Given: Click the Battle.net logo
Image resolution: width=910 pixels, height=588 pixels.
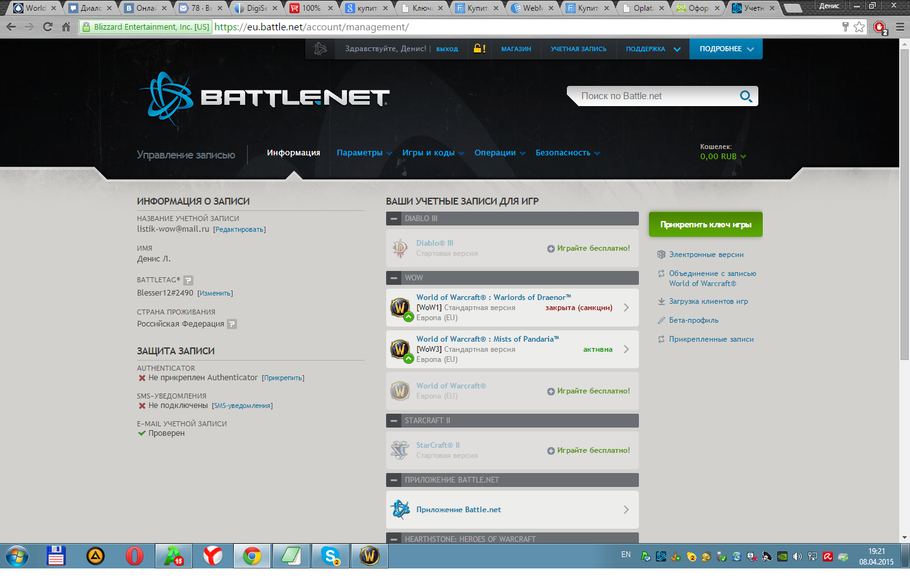Looking at the screenshot, I should 265,98.
